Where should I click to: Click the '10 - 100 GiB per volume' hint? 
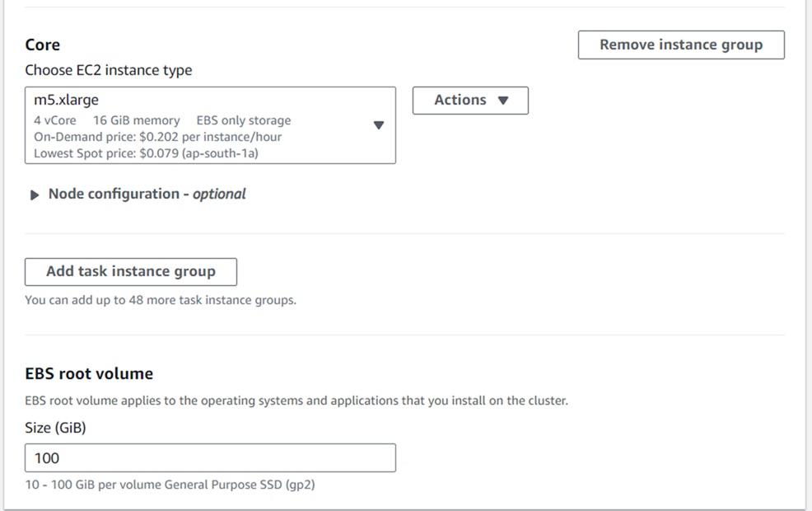(x=170, y=485)
